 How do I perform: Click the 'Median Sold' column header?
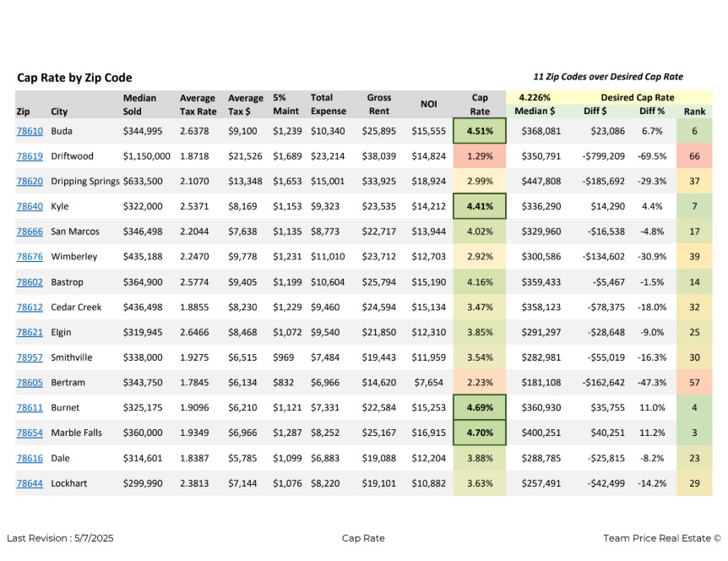coord(139,105)
